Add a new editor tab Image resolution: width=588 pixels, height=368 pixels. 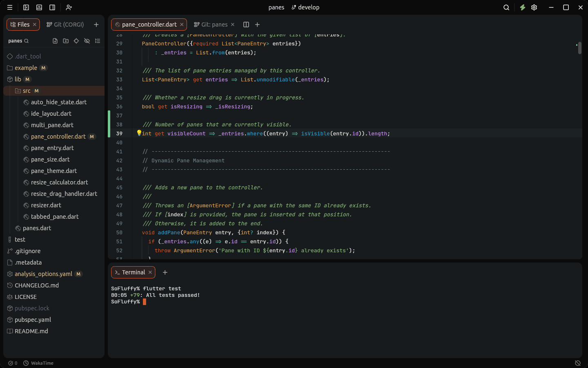[x=257, y=25]
